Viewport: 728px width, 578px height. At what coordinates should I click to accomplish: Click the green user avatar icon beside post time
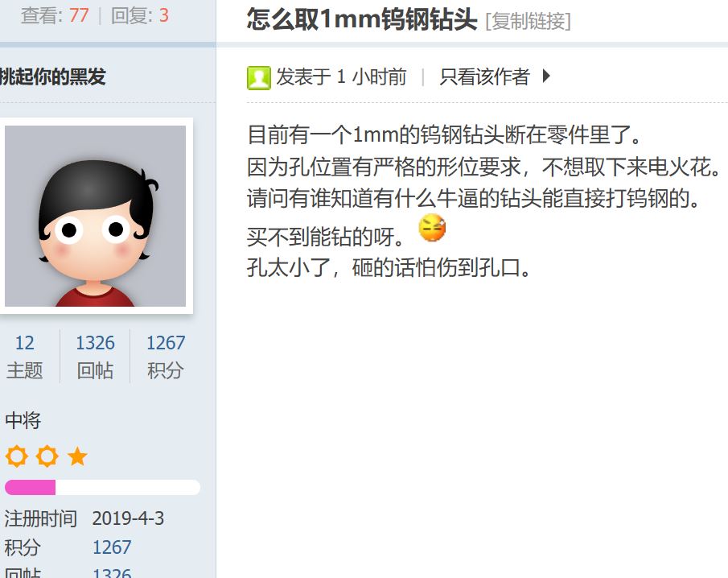point(258,77)
